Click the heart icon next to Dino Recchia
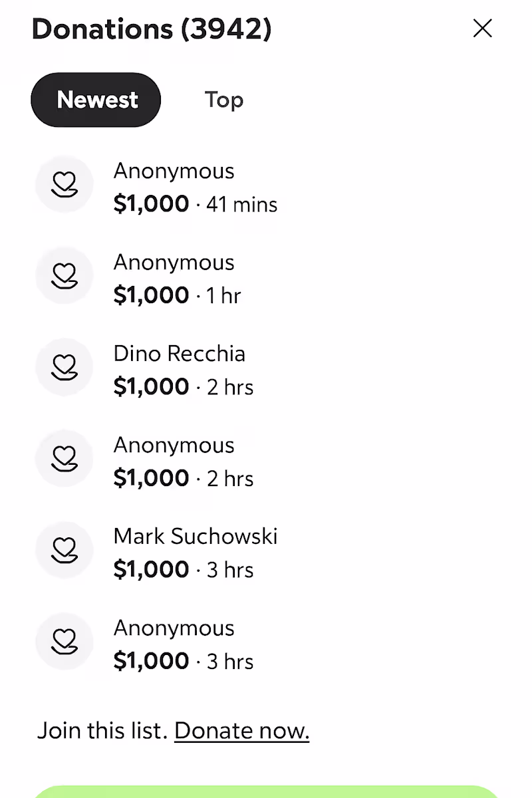 pos(65,367)
